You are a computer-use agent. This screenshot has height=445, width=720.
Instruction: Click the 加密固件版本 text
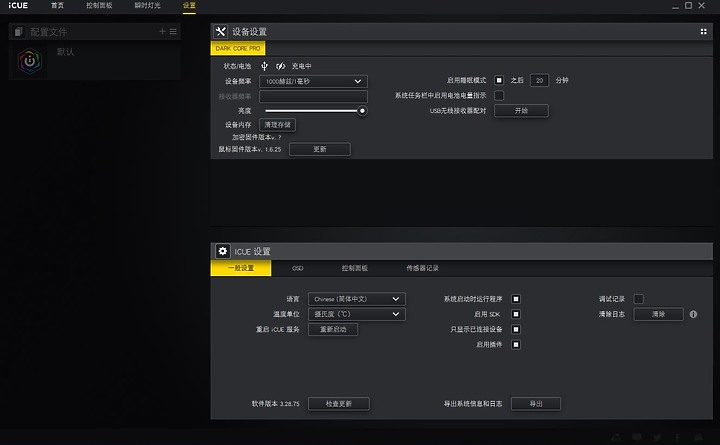point(256,137)
